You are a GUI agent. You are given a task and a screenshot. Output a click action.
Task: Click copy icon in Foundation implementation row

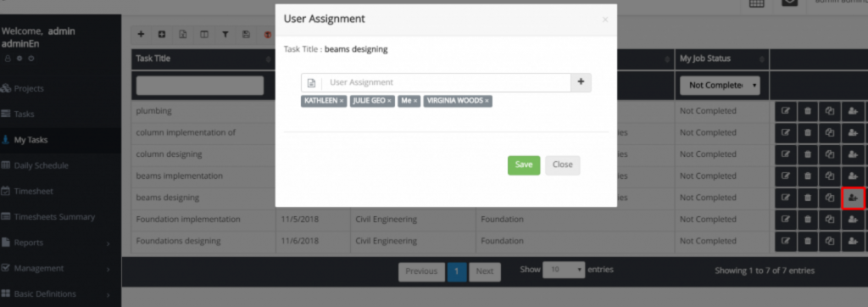pos(830,219)
